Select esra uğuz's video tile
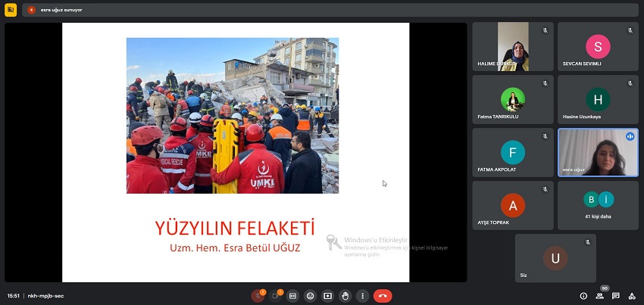This screenshot has height=305, width=644. 598,152
